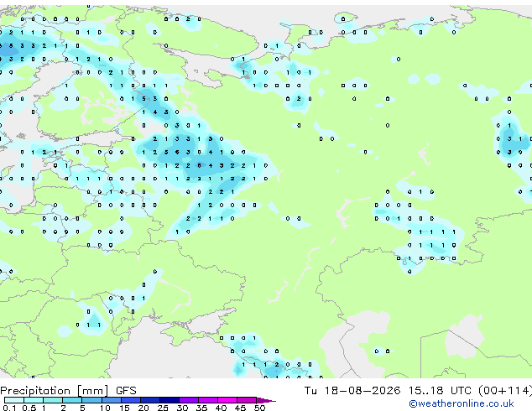The height and width of the screenshot is (411, 532).
Task: Click the '35' legend scale label
Action: click(201, 408)
